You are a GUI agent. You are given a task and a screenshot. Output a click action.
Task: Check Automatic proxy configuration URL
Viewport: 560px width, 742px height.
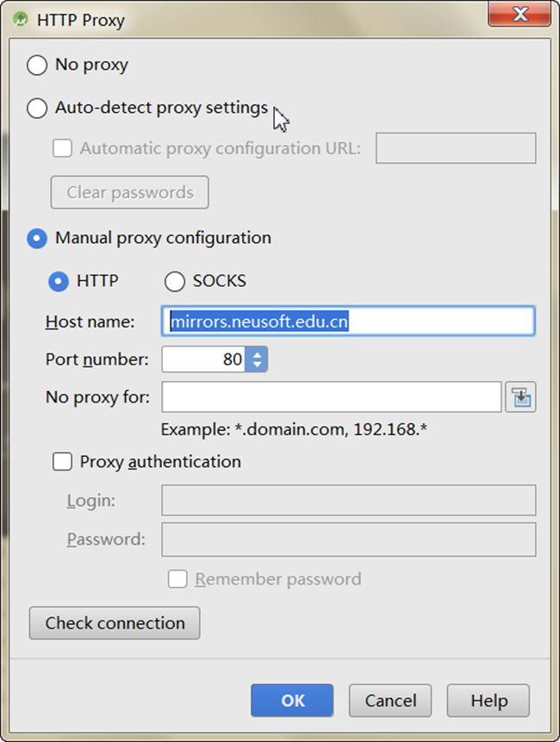61,147
